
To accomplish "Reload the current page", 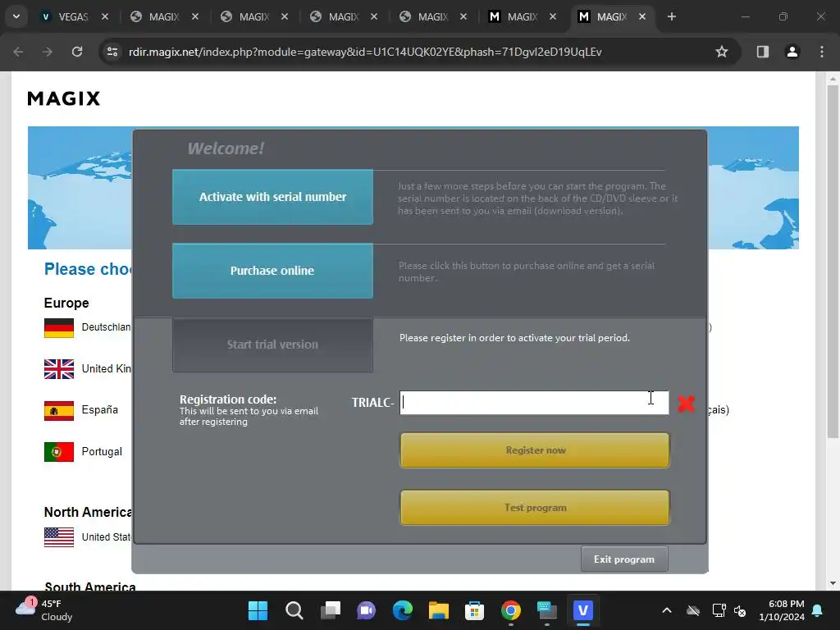I will [x=77, y=52].
